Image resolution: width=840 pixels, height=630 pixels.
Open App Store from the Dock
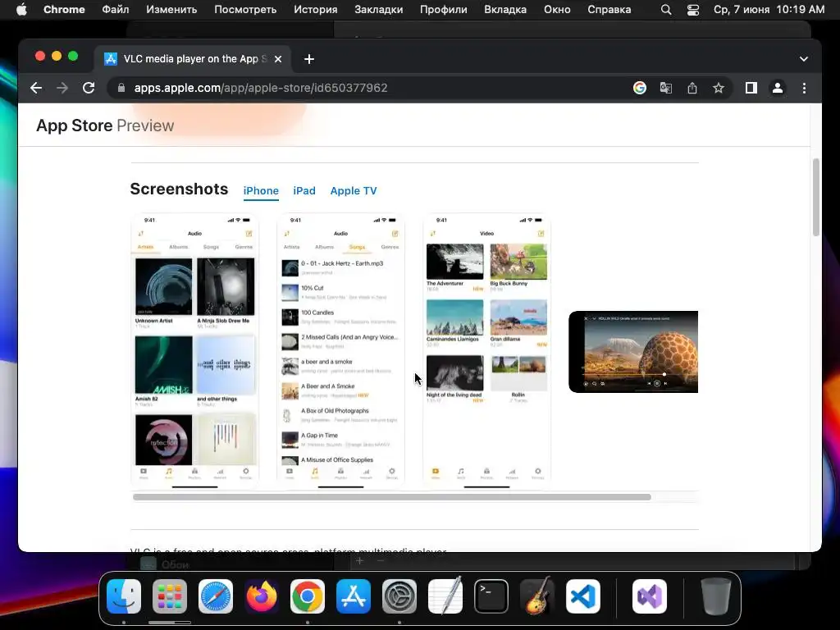[x=354, y=596]
